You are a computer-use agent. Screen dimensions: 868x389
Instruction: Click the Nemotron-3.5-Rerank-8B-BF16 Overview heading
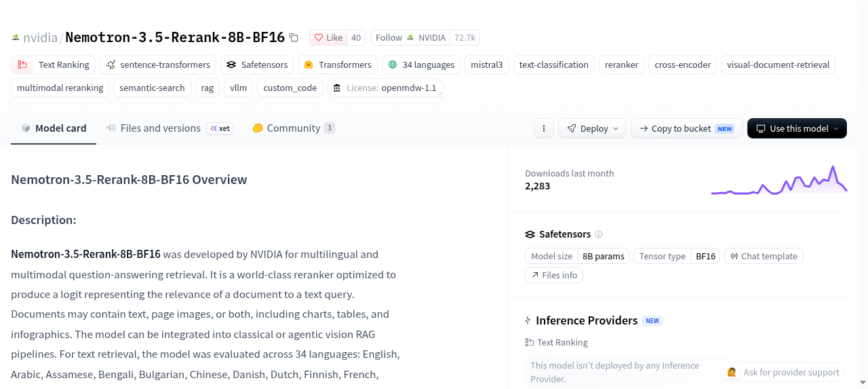[129, 180]
